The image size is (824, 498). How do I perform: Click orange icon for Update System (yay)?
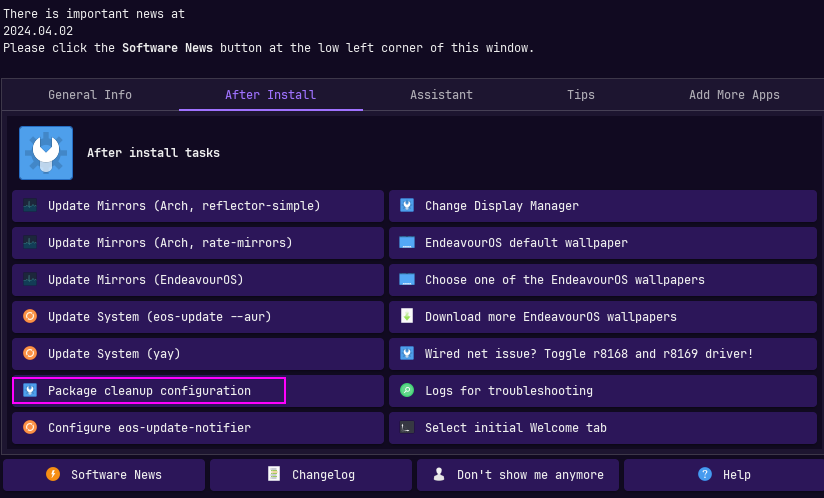[30, 353]
